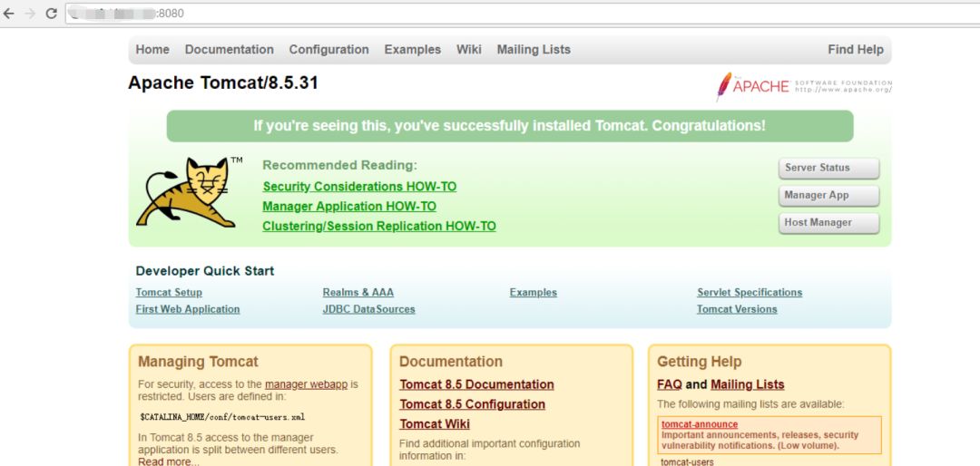Click the Tomcat cat mascot image
Image resolution: width=980 pixels, height=466 pixels.
click(x=186, y=192)
